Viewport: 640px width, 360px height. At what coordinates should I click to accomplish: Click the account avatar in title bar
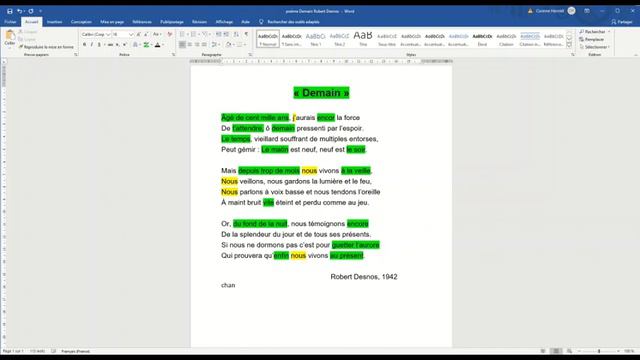tap(571, 11)
